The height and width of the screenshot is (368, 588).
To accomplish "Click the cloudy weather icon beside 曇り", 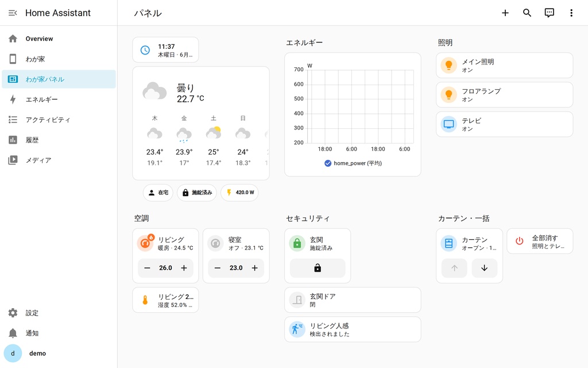I will point(154,91).
